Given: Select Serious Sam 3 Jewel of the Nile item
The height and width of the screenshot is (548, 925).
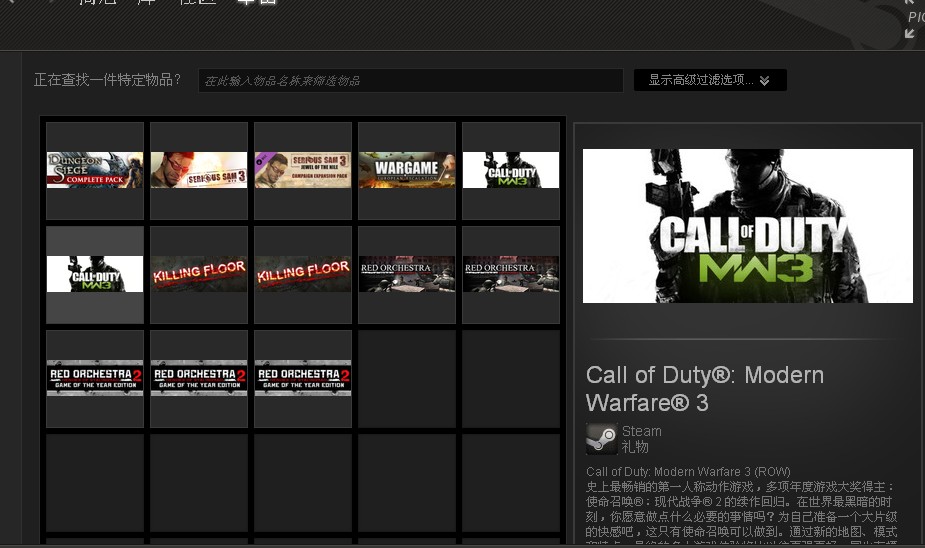Looking at the screenshot, I should pyautogui.click(x=303, y=170).
